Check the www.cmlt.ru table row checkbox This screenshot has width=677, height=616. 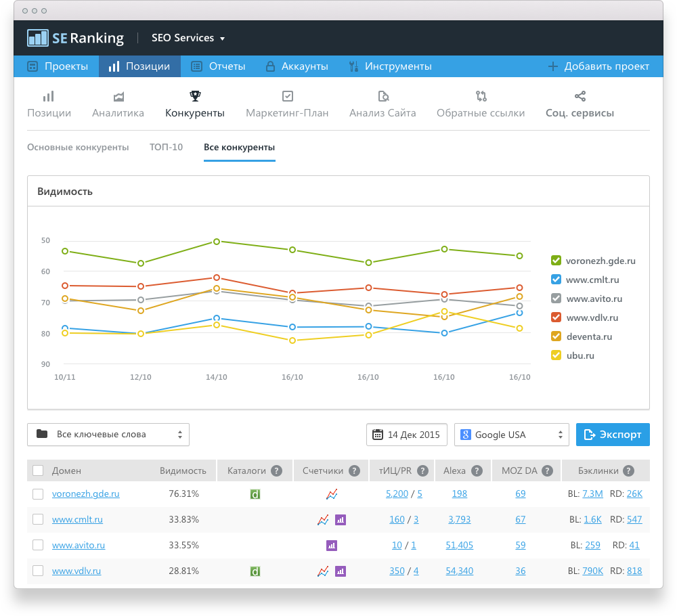(x=38, y=519)
